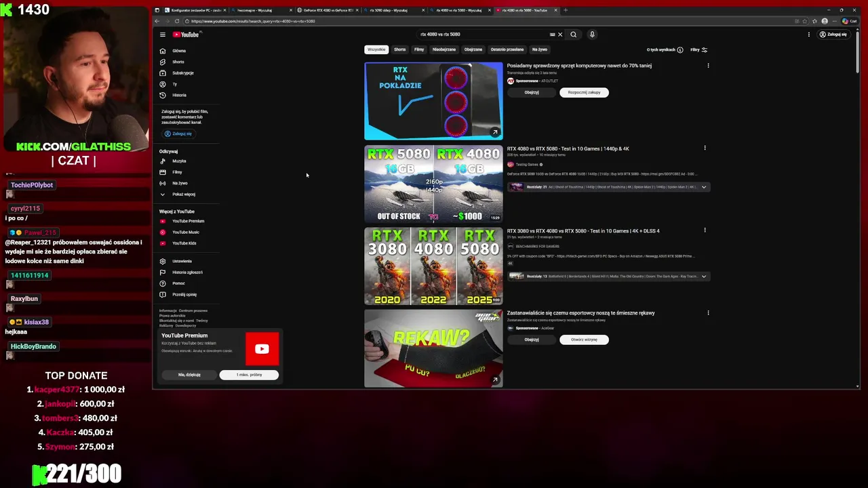The height and width of the screenshot is (488, 868).
Task: Click Otwórz witrynę button
Action: point(584,340)
